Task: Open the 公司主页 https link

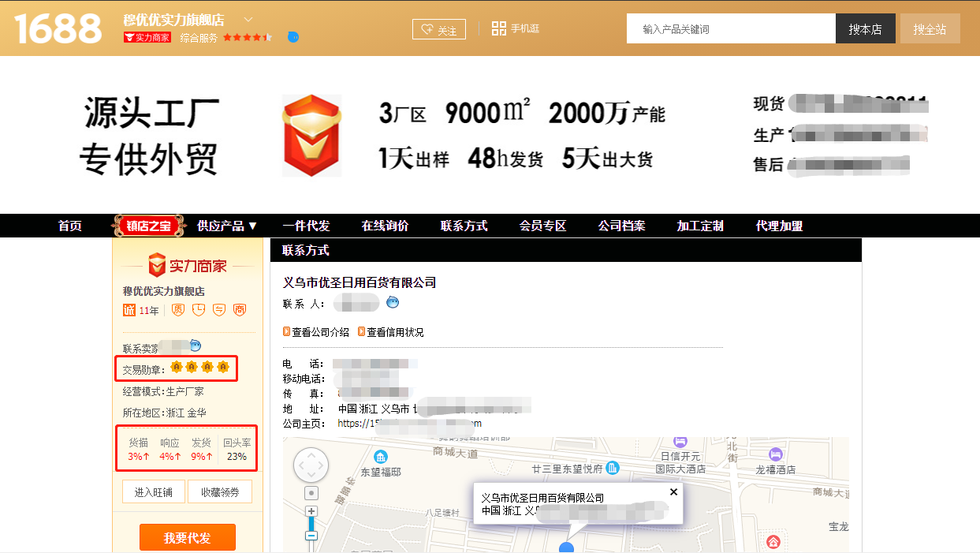Action: [409, 423]
